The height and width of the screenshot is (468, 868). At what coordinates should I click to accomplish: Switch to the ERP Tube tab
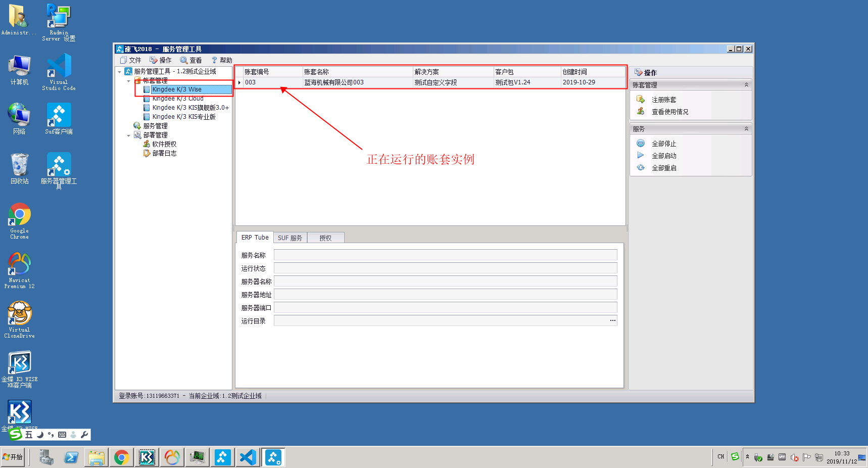click(x=255, y=238)
